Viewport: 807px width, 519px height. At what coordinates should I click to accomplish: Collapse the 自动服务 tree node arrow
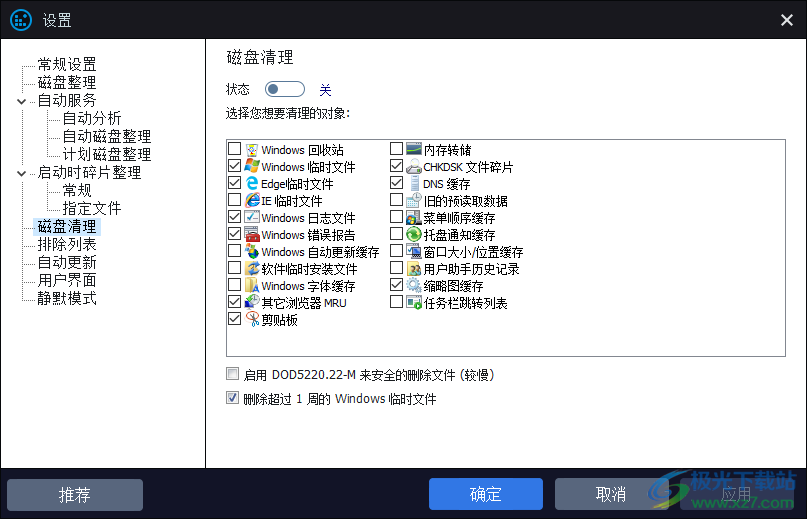pyautogui.click(x=22, y=101)
